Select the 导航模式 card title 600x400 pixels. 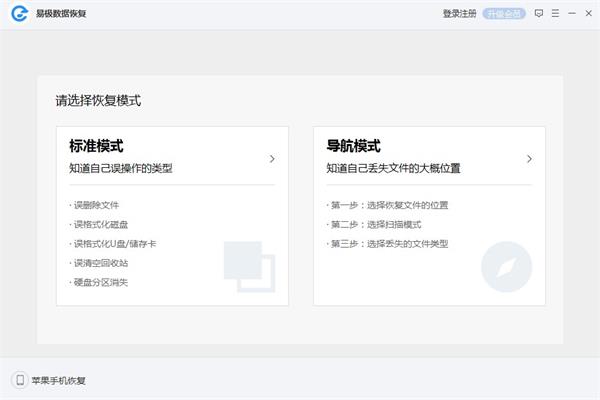pos(354,146)
